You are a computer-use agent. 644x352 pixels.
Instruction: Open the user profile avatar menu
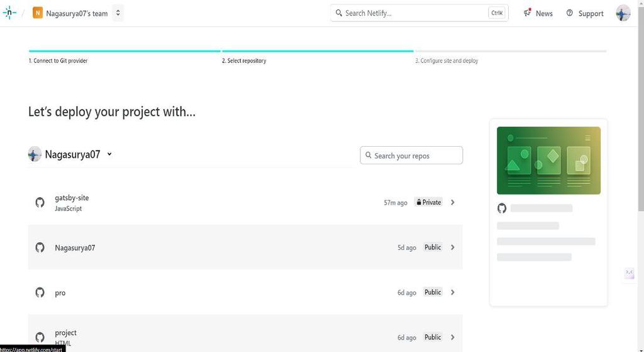623,13
